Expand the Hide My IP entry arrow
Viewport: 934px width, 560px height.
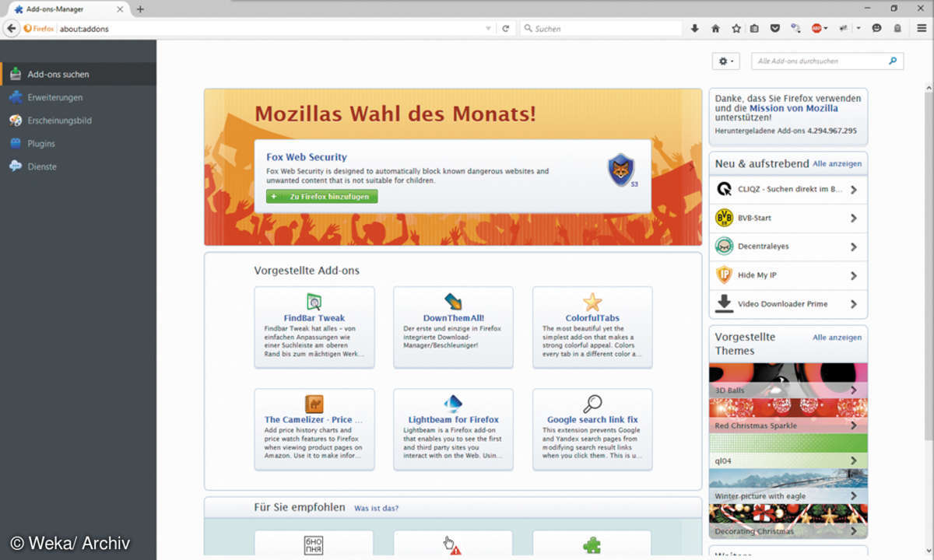pos(854,275)
